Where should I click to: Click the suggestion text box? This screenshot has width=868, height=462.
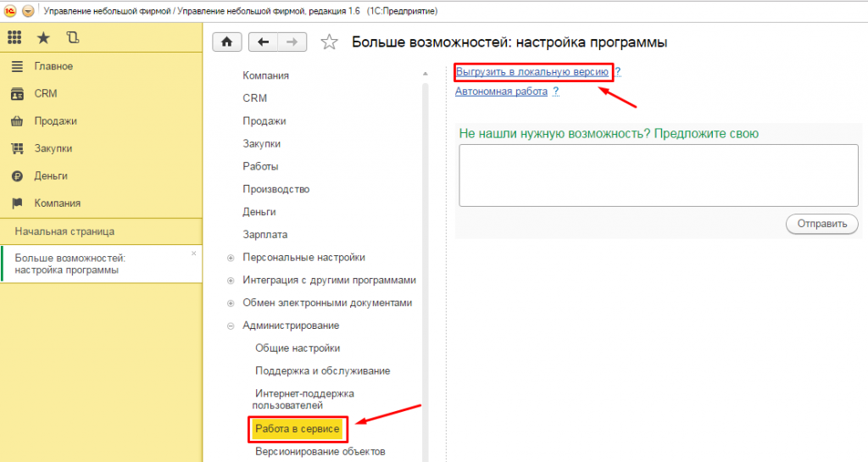coord(658,175)
